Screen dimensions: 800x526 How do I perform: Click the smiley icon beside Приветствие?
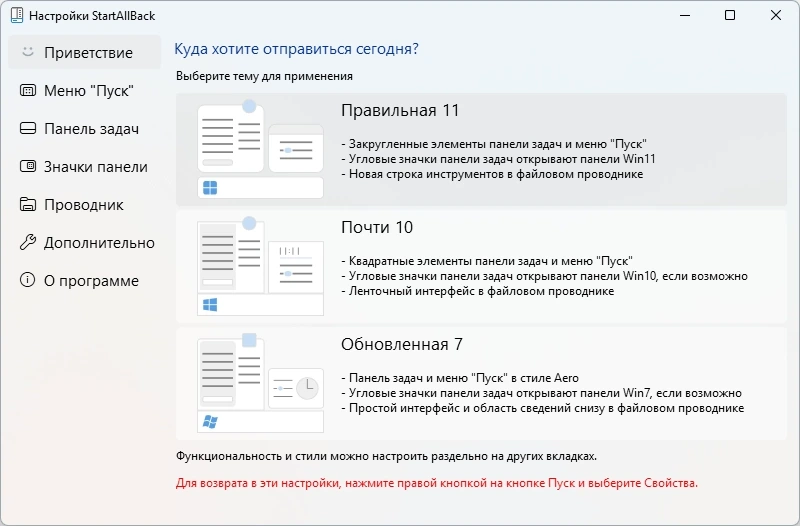(28, 52)
